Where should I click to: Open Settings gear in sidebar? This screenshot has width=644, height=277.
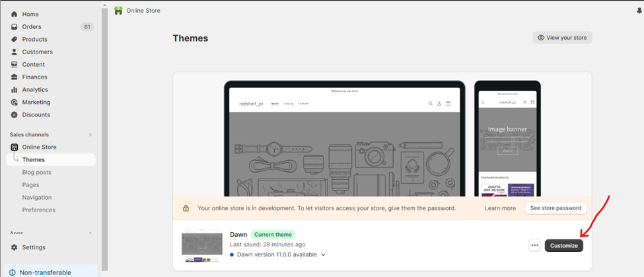coord(15,247)
